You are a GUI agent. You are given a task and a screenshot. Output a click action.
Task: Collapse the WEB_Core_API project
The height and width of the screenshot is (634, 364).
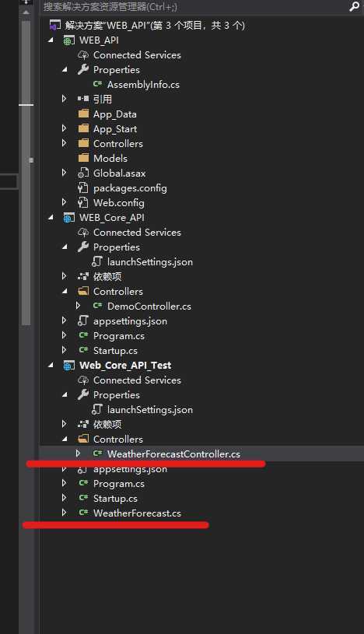pyautogui.click(x=51, y=218)
